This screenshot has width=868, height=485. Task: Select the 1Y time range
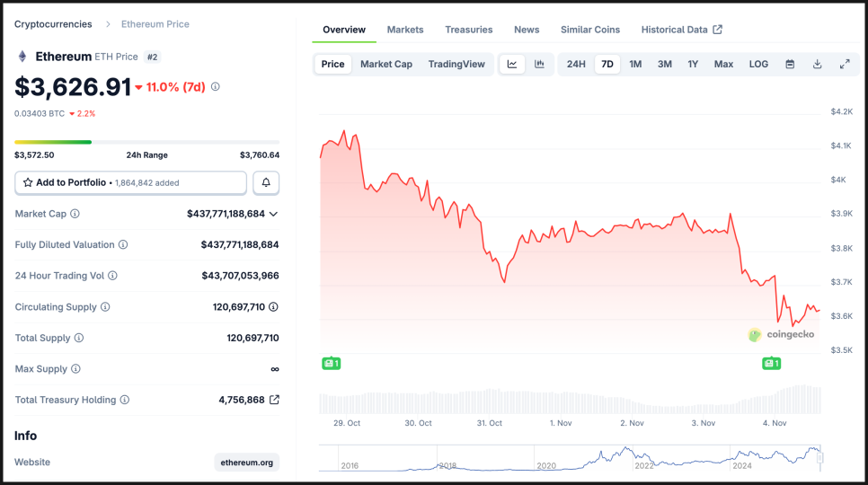tap(693, 64)
